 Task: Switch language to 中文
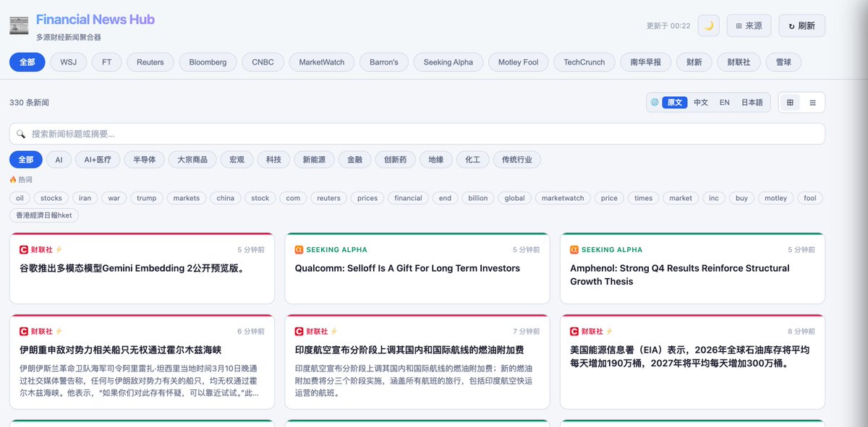(701, 103)
